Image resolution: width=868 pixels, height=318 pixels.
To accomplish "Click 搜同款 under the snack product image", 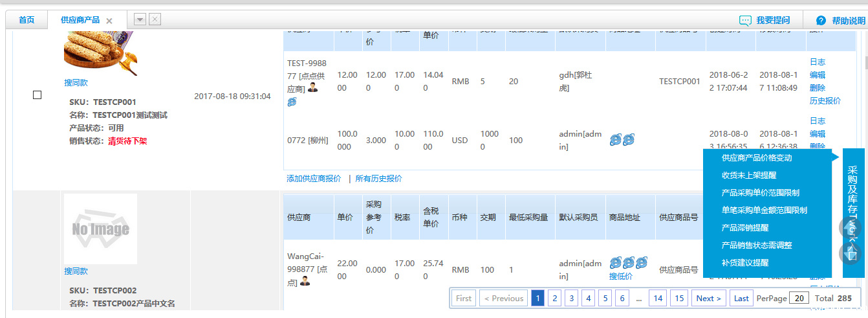I will [76, 83].
